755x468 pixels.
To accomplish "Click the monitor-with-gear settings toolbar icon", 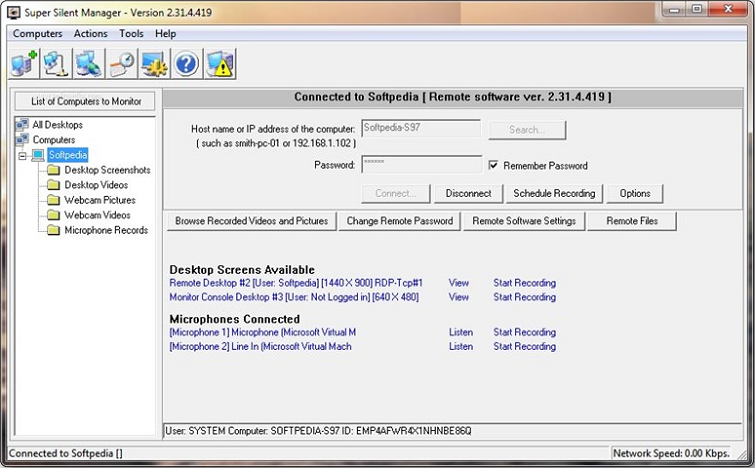I will [154, 64].
